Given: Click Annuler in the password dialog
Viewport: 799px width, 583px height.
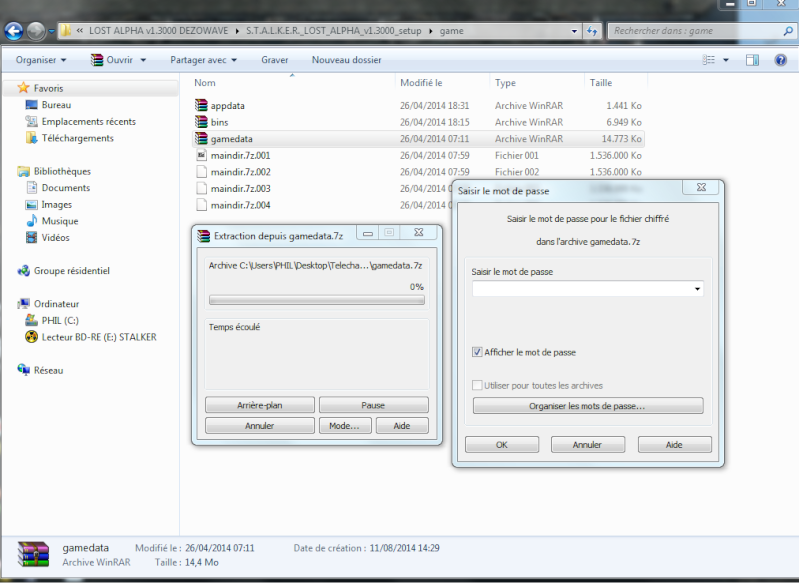Looking at the screenshot, I should [588, 444].
